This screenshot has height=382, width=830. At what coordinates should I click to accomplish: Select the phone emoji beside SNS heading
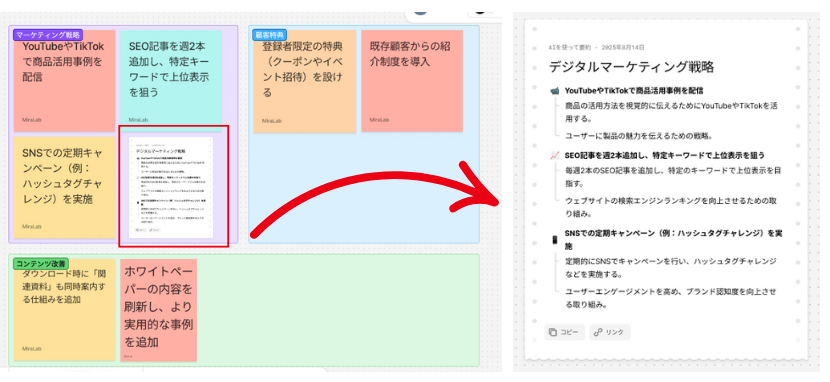point(555,240)
